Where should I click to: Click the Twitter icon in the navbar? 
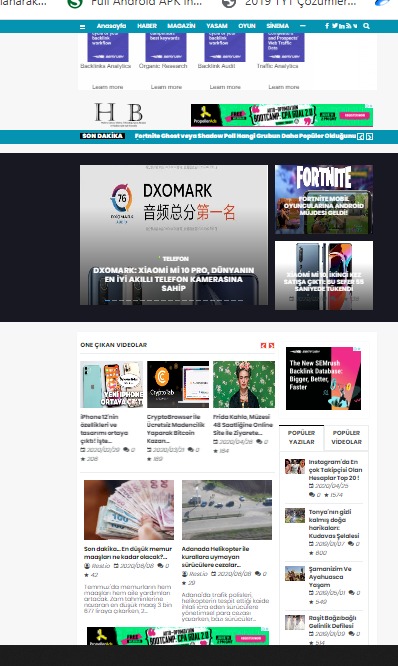click(335, 26)
